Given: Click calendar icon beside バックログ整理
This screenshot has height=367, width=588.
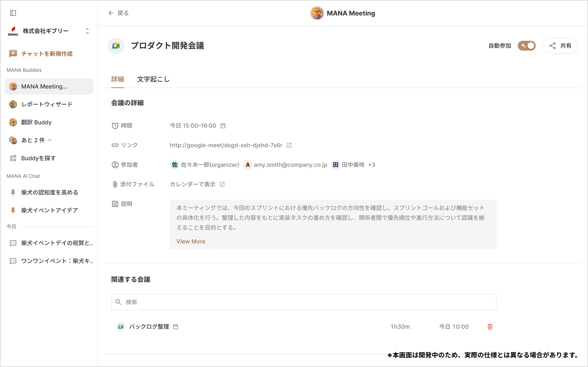Looking at the screenshot, I should (176, 327).
